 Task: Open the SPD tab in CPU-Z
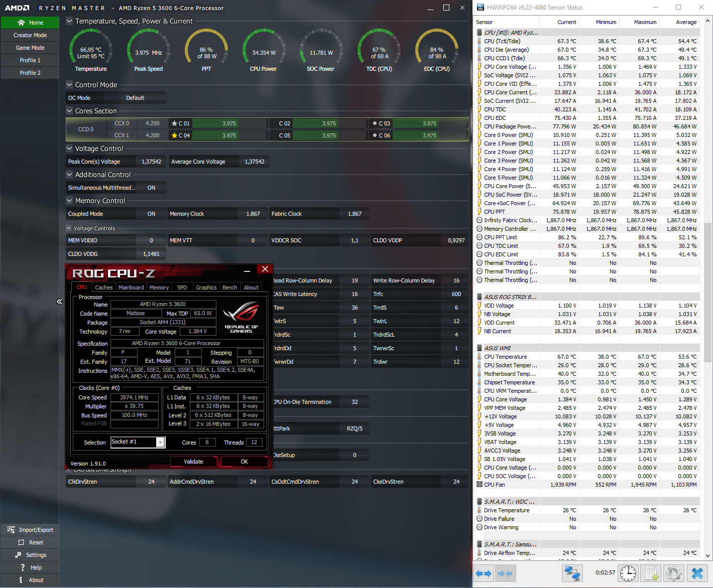[x=182, y=287]
